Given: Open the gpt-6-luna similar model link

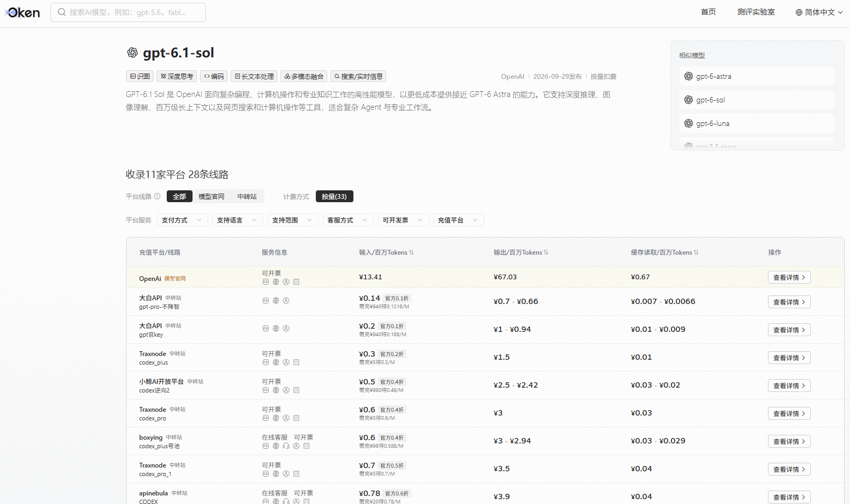Looking at the screenshot, I should tap(757, 123).
